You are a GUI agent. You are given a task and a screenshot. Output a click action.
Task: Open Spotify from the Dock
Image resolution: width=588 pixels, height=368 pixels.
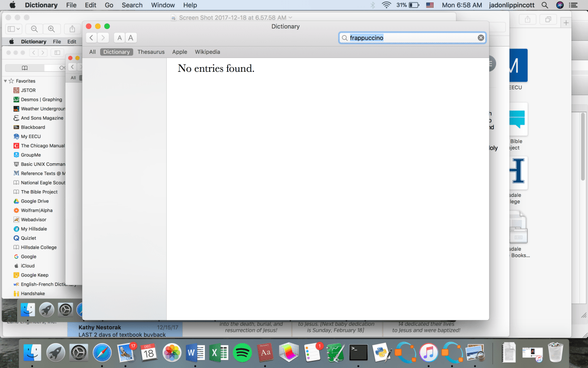coord(242,352)
